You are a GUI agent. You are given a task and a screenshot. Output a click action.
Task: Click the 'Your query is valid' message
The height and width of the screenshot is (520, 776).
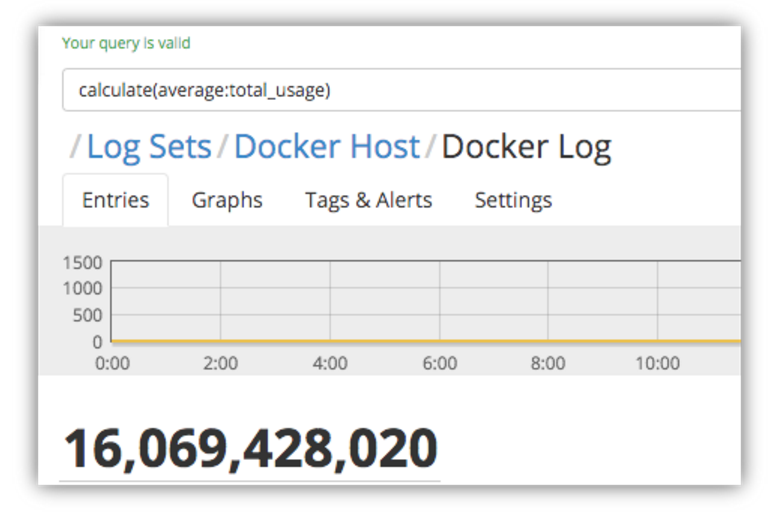pos(126,43)
